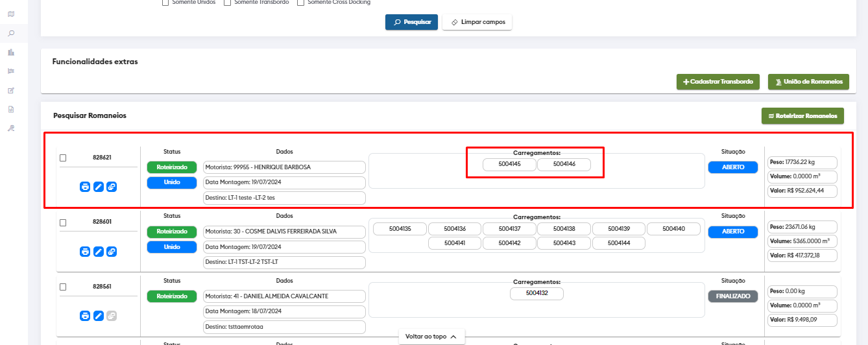The height and width of the screenshot is (345, 868).
Task: Open the bar chart icon in sidebar
Action: coord(11,52)
